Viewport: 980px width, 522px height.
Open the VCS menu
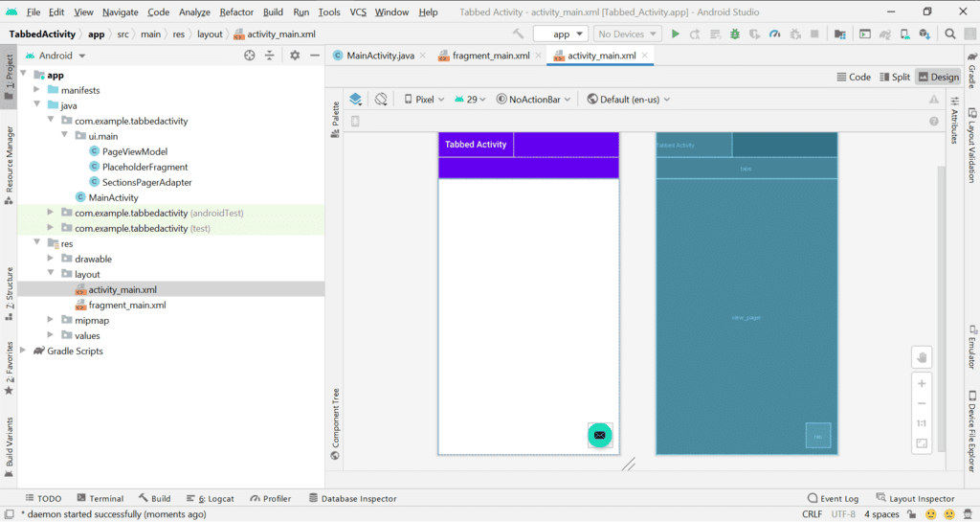pyautogui.click(x=358, y=11)
